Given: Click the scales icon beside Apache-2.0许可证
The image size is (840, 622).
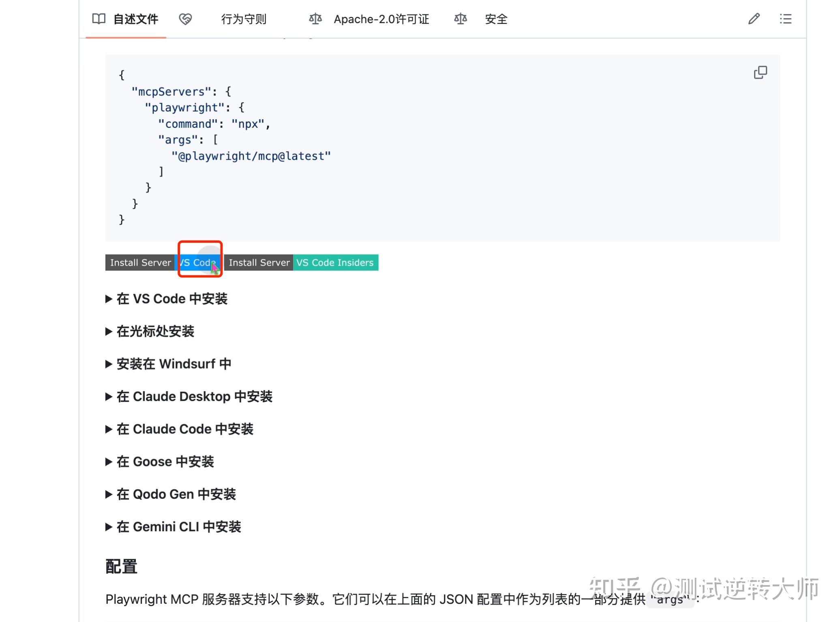Looking at the screenshot, I should (x=315, y=19).
